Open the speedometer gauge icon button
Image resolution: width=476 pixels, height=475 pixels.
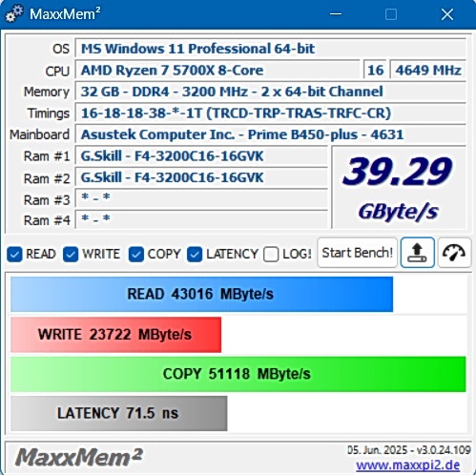click(x=454, y=253)
